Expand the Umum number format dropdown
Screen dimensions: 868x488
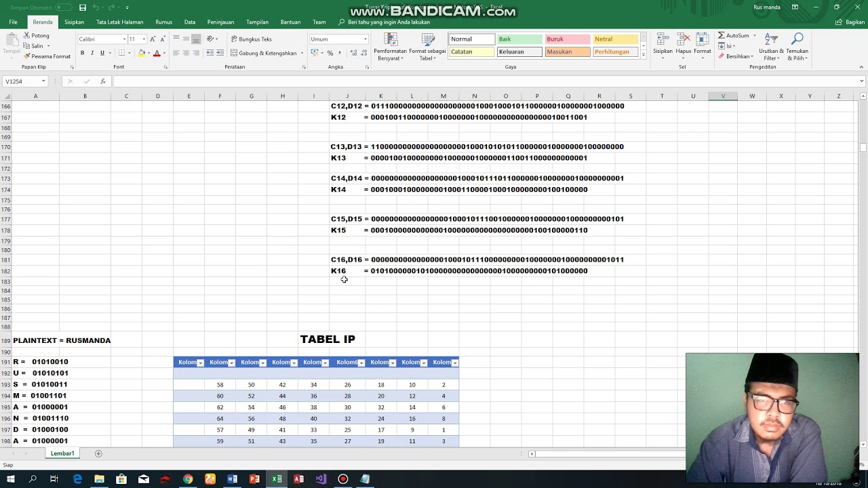[x=365, y=39]
